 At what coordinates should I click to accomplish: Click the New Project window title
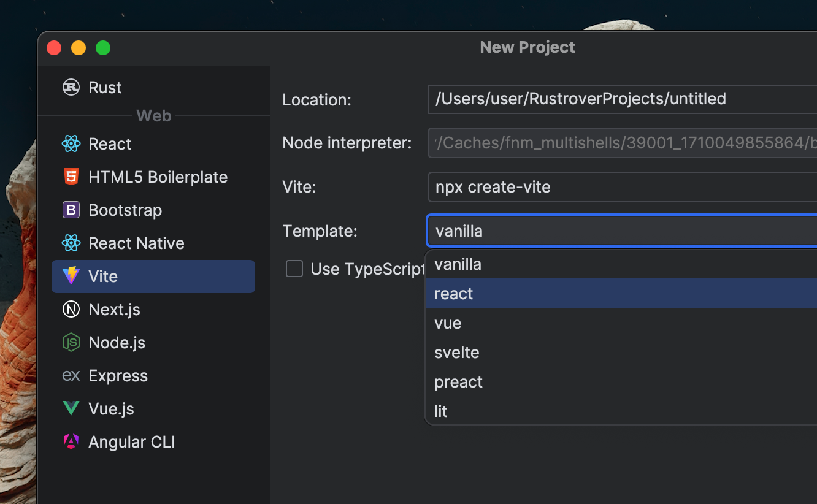tap(527, 47)
